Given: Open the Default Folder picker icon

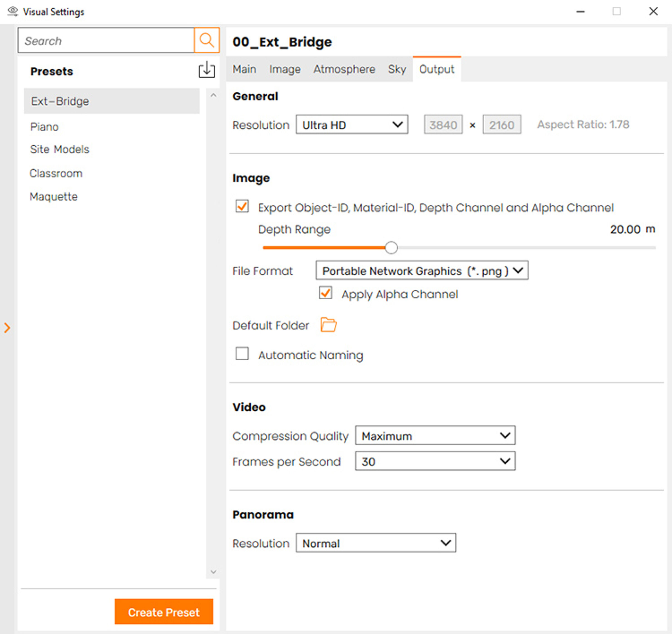Looking at the screenshot, I should (x=328, y=325).
